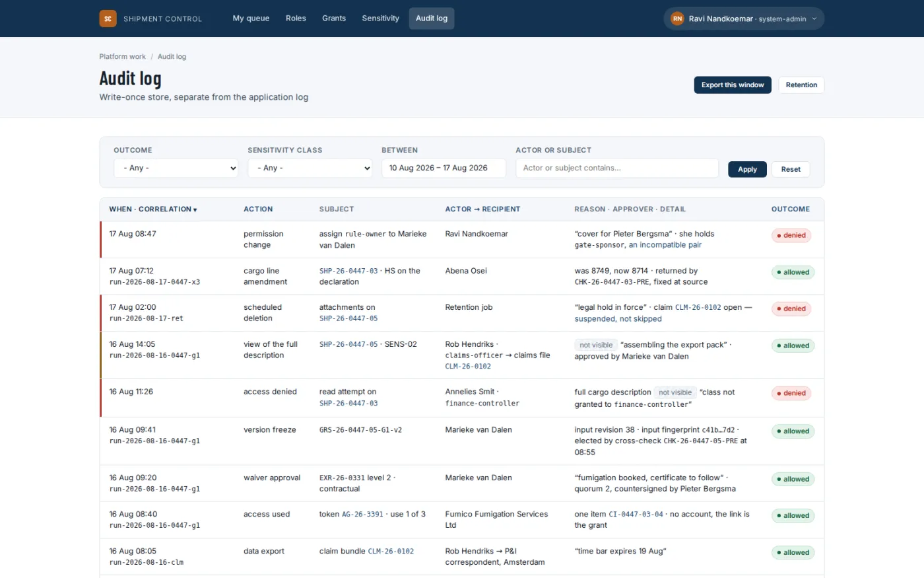
Task: Click allowed badge on version freeze row
Action: (793, 431)
